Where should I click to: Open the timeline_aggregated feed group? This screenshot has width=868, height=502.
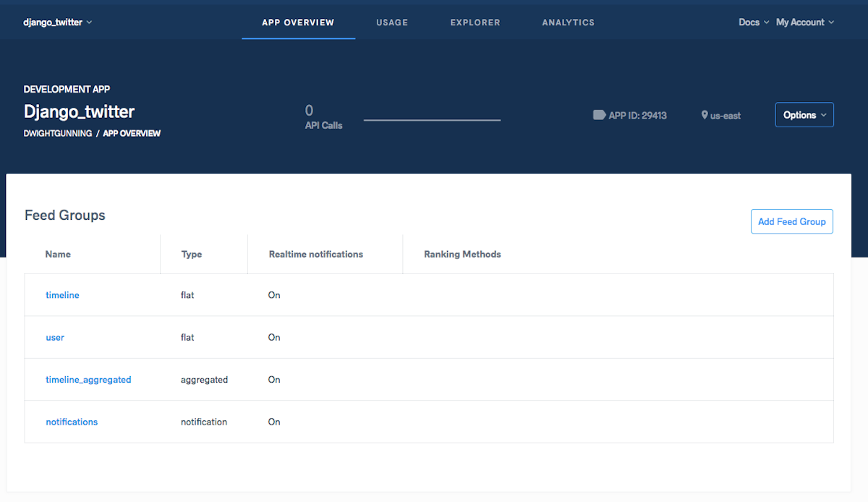tap(88, 379)
